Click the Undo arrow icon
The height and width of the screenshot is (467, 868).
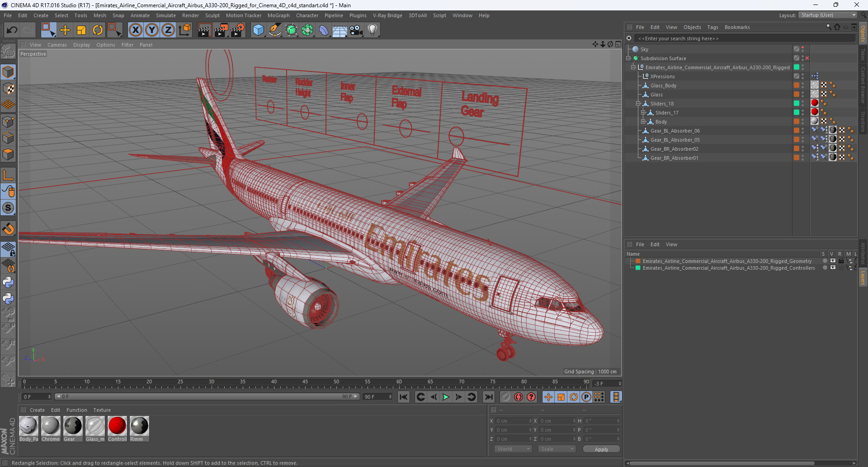point(12,30)
